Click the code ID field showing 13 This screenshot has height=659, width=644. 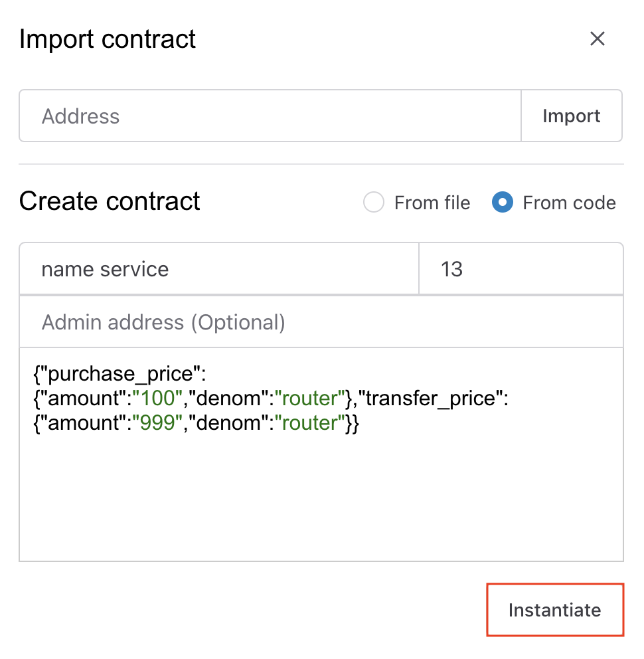521,269
